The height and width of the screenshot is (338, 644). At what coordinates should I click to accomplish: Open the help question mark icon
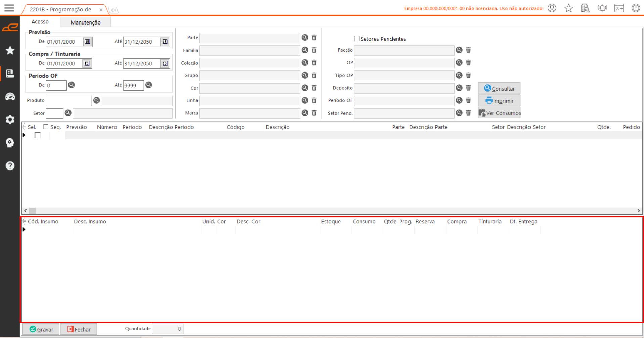point(10,166)
